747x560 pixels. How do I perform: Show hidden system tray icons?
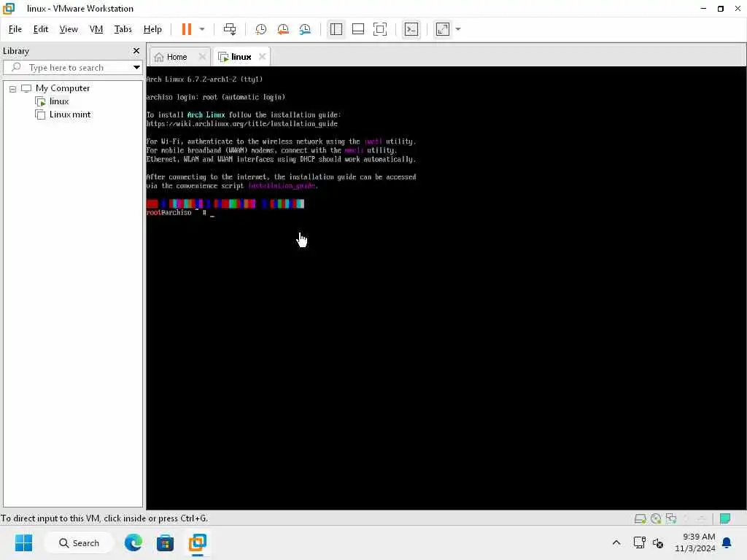616,542
